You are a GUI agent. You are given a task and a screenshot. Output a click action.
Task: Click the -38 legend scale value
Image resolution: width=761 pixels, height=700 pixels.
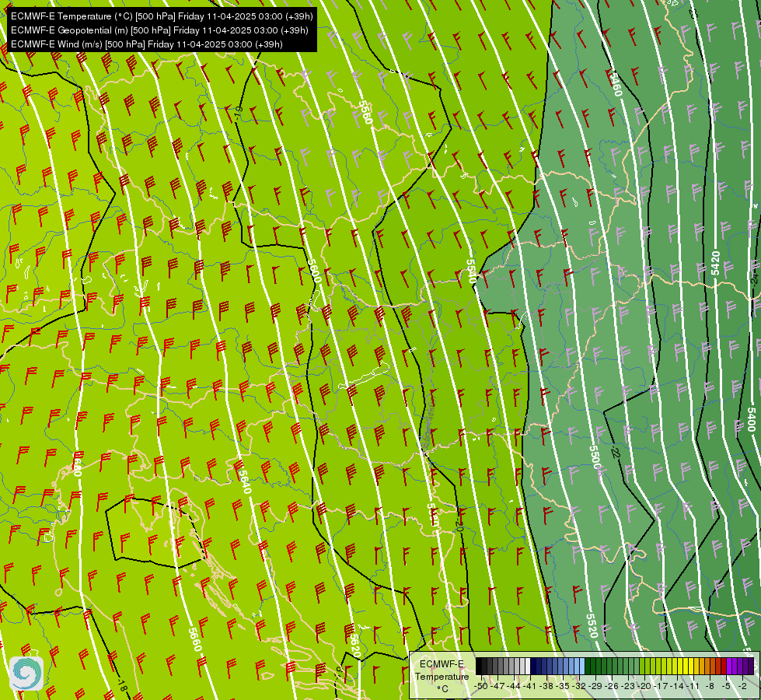[547, 686]
